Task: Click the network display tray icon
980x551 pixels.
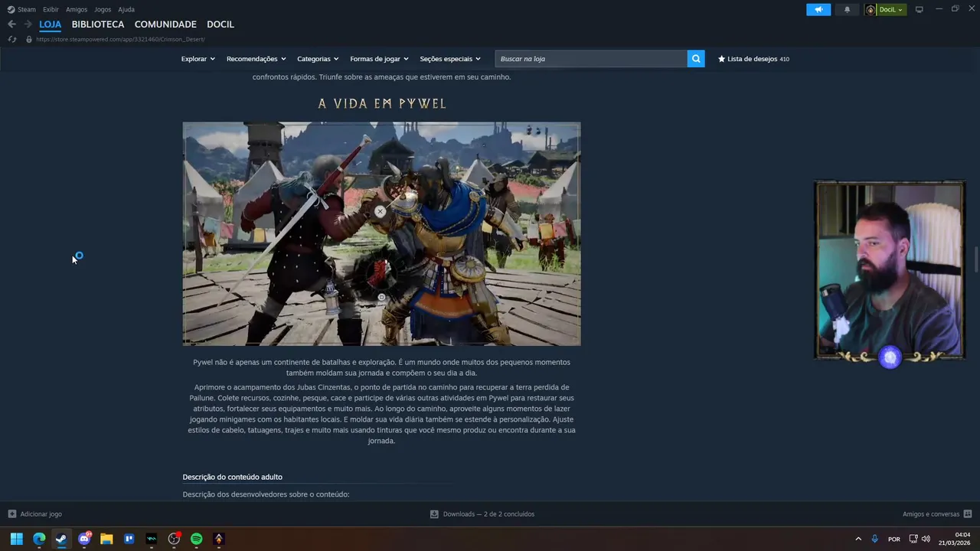Action: (x=913, y=539)
